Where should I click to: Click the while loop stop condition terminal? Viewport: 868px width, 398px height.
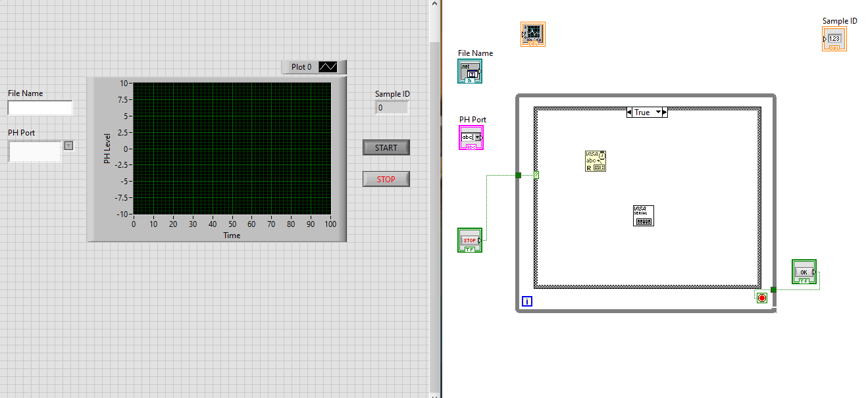coord(762,298)
